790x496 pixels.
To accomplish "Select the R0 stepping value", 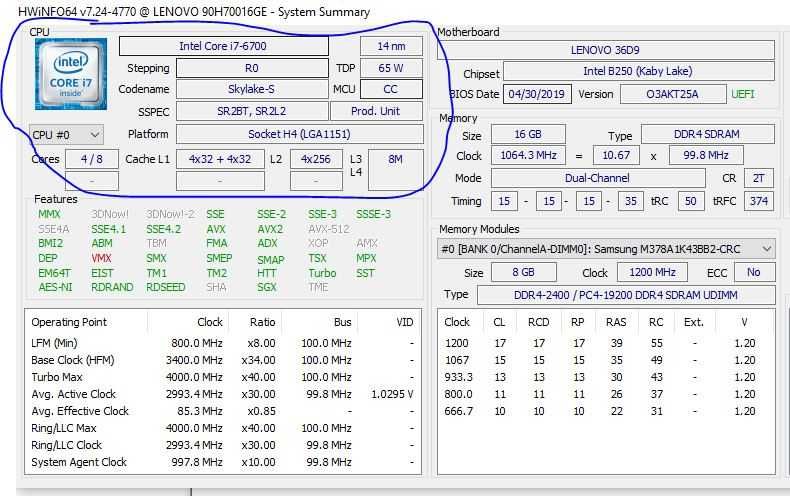I will pos(251,68).
